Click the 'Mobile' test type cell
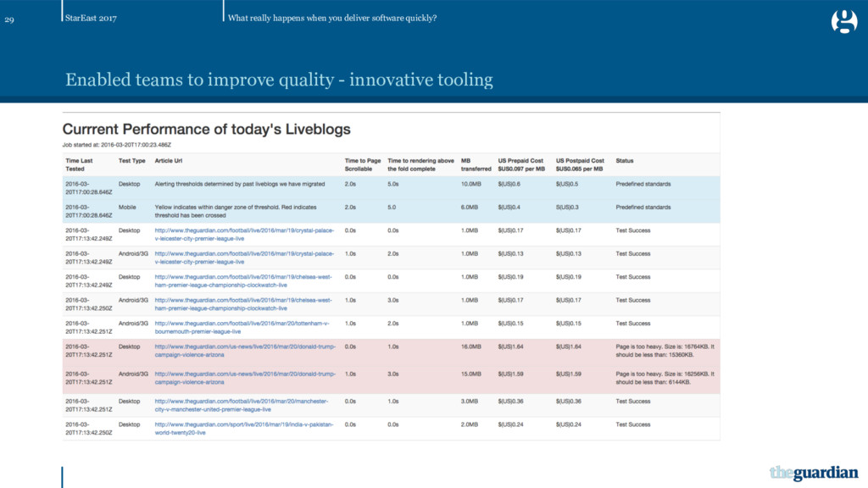Image resolution: width=868 pixels, height=488 pixels. [x=127, y=208]
